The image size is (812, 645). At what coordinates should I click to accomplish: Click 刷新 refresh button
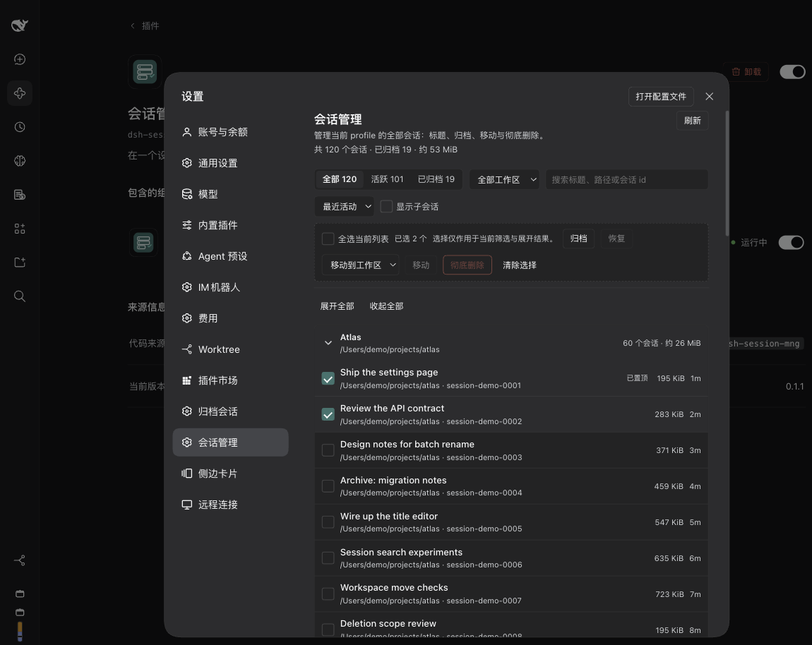693,121
